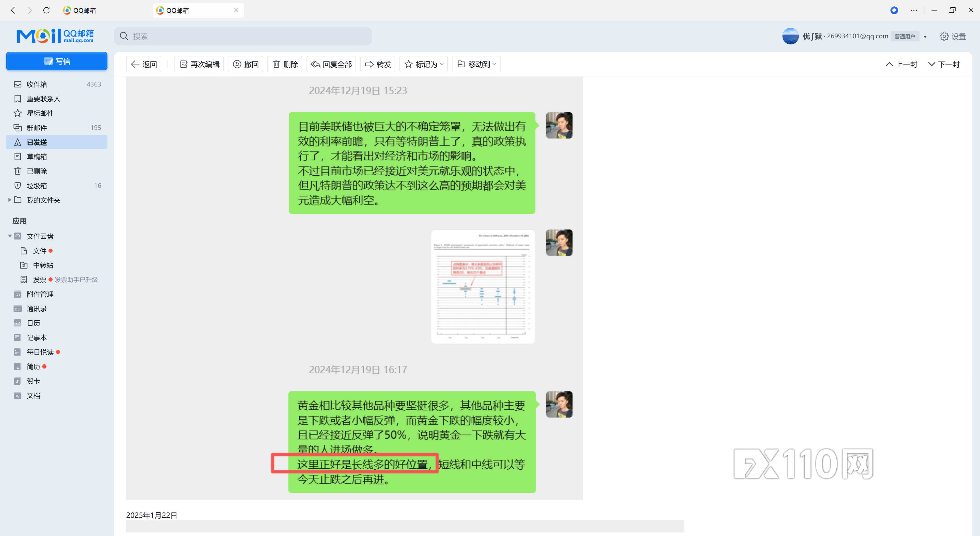
Task: Click the browser forward arrow
Action: tap(30, 10)
